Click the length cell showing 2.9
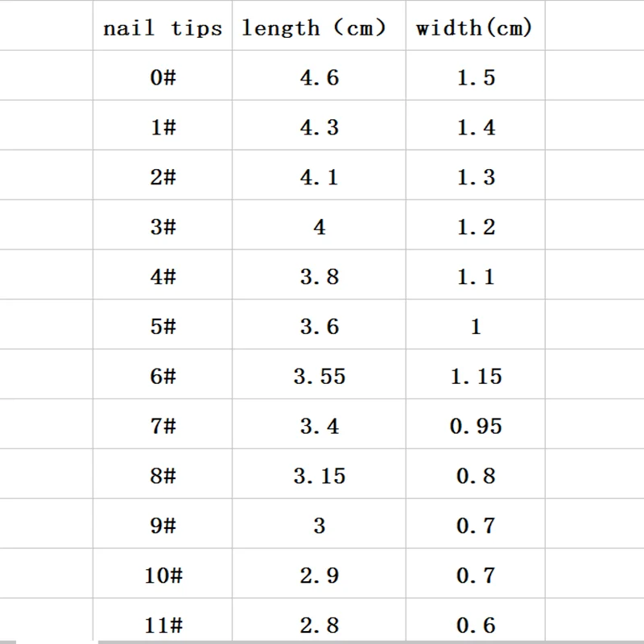Screen dimensions: 644x644 click(x=319, y=573)
